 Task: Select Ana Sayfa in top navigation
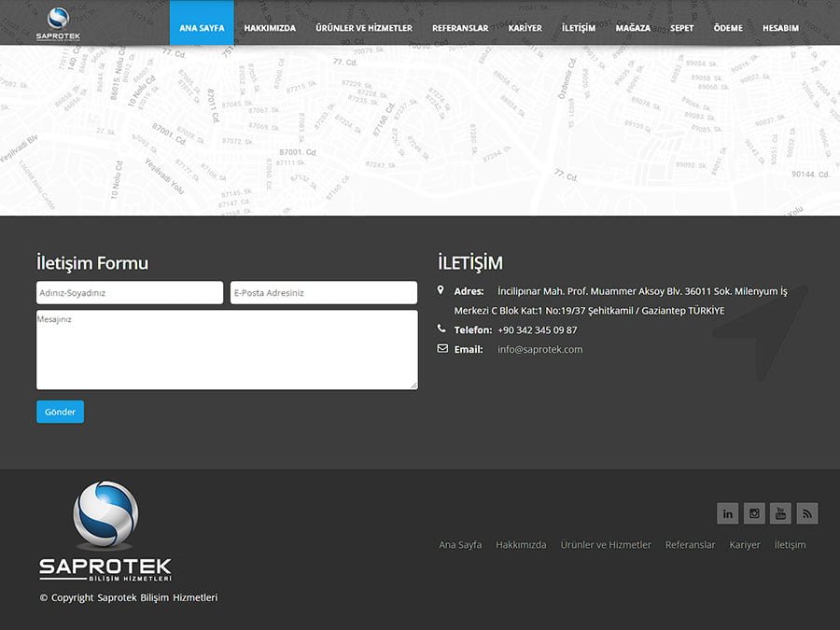202,28
